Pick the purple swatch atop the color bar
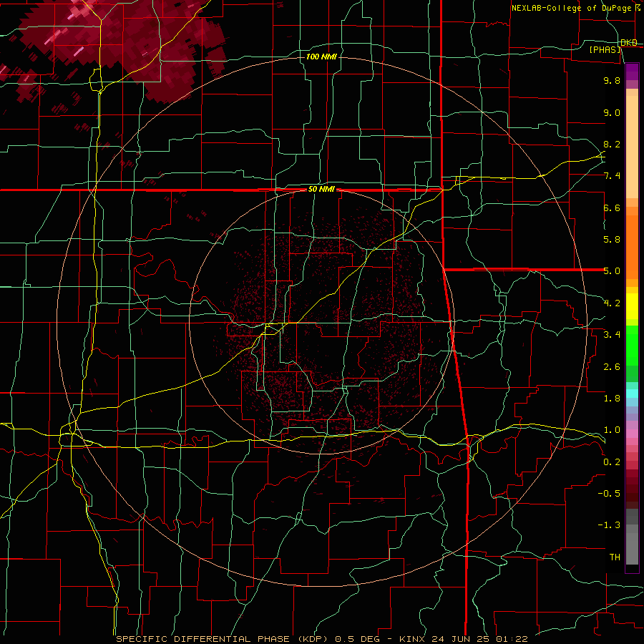Screen dimensions: 644x644 pos(632,72)
